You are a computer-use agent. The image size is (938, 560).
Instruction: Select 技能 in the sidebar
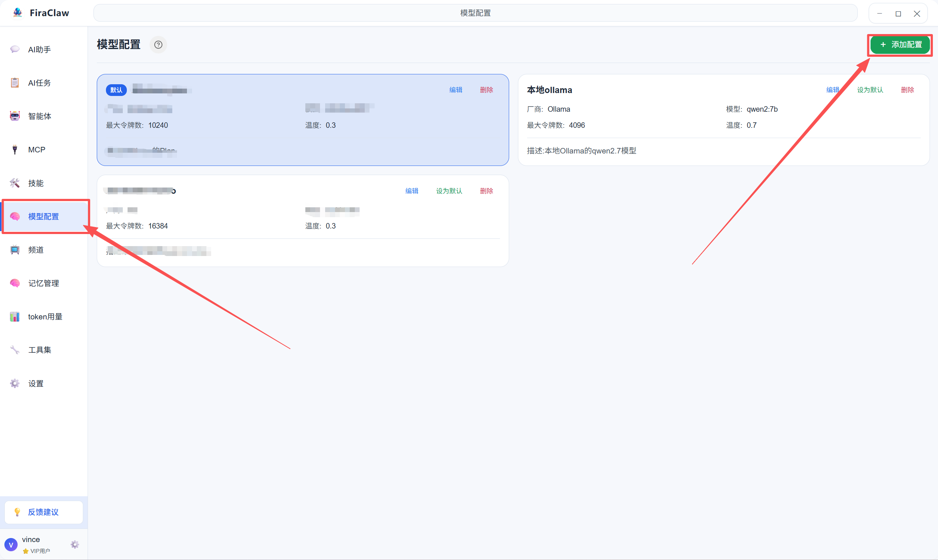click(44, 183)
